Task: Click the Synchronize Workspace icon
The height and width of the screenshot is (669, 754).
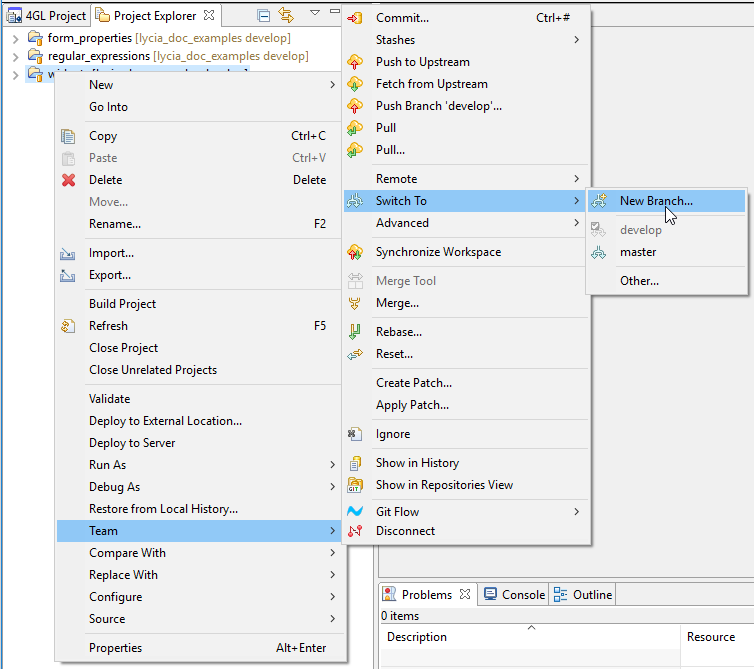Action: (x=355, y=252)
